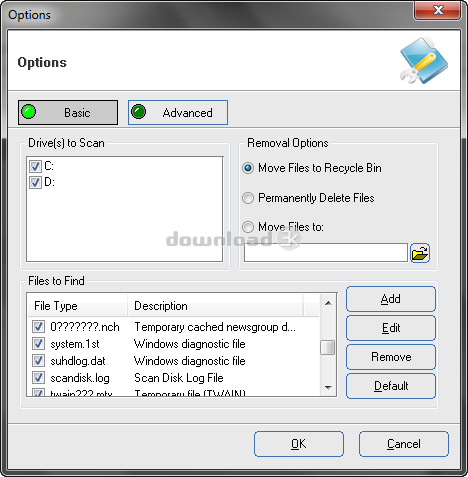
Task: Select Permanently Delete Files option
Action: [x=248, y=198]
